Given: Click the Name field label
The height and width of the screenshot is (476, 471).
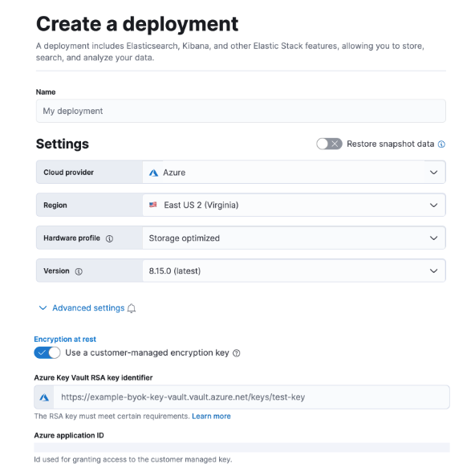Looking at the screenshot, I should point(46,92).
